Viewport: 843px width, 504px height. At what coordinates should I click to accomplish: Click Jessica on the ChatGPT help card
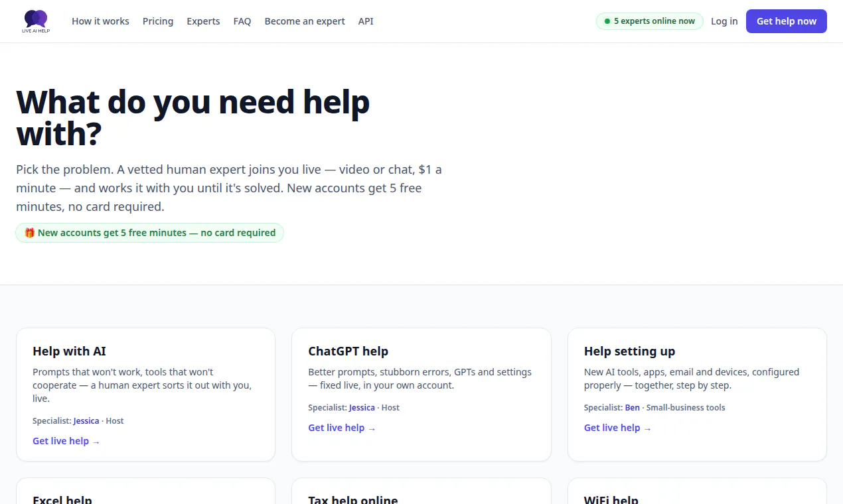[362, 408]
